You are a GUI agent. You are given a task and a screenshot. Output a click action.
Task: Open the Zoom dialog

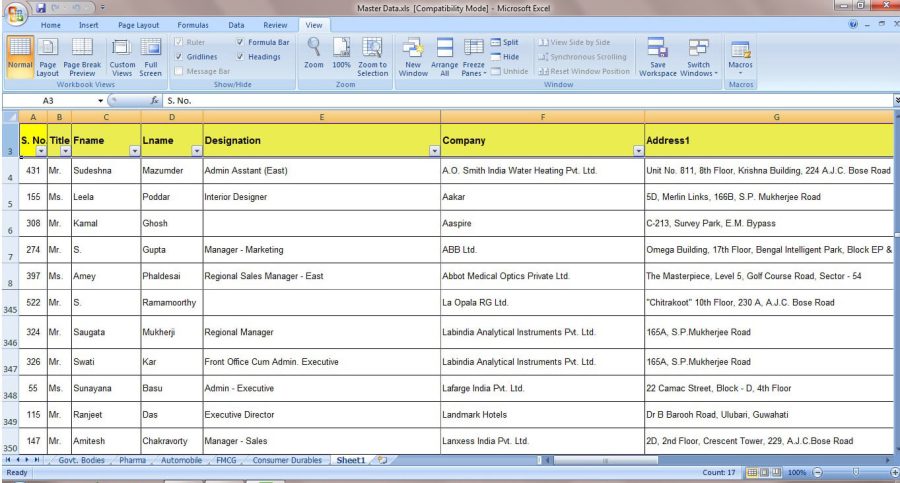pos(313,53)
